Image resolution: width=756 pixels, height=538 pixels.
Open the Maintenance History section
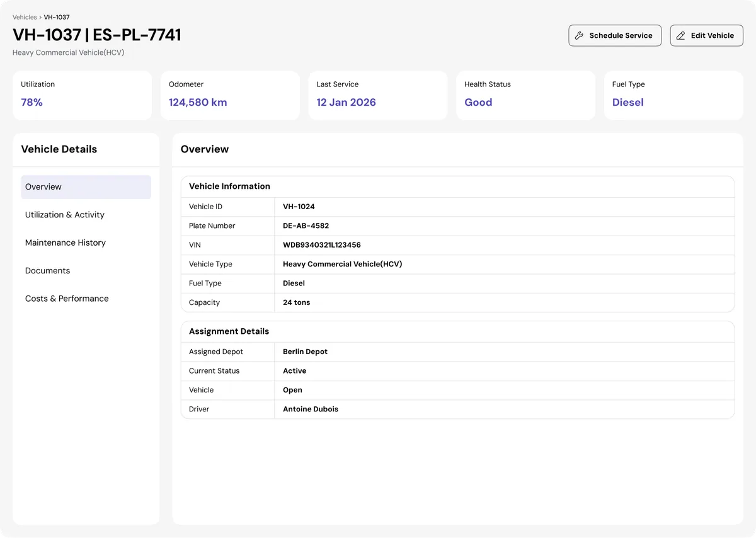pyautogui.click(x=66, y=243)
